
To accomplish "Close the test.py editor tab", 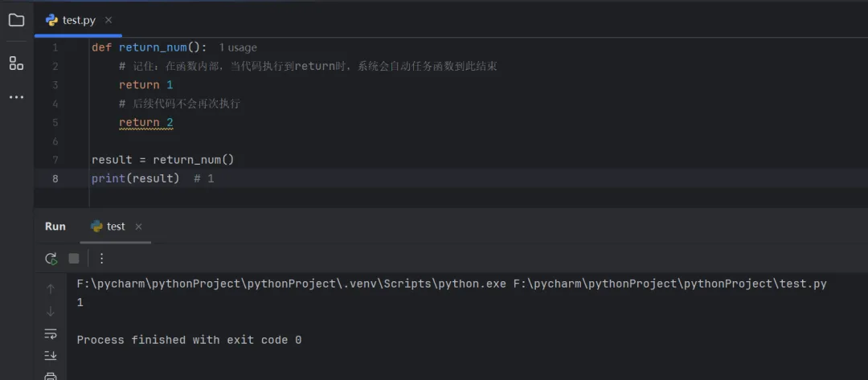I will coord(108,20).
